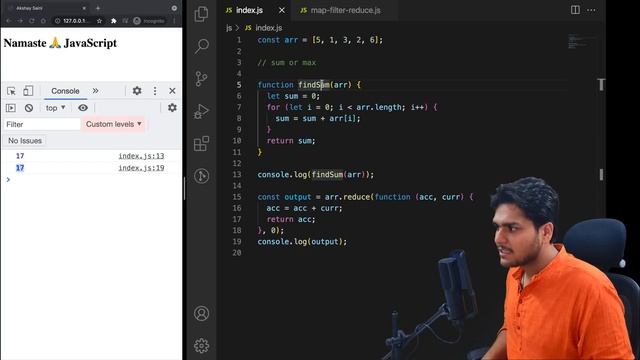Open the editor More Actions menu
The width and height of the screenshot is (640, 360).
pos(591,10)
